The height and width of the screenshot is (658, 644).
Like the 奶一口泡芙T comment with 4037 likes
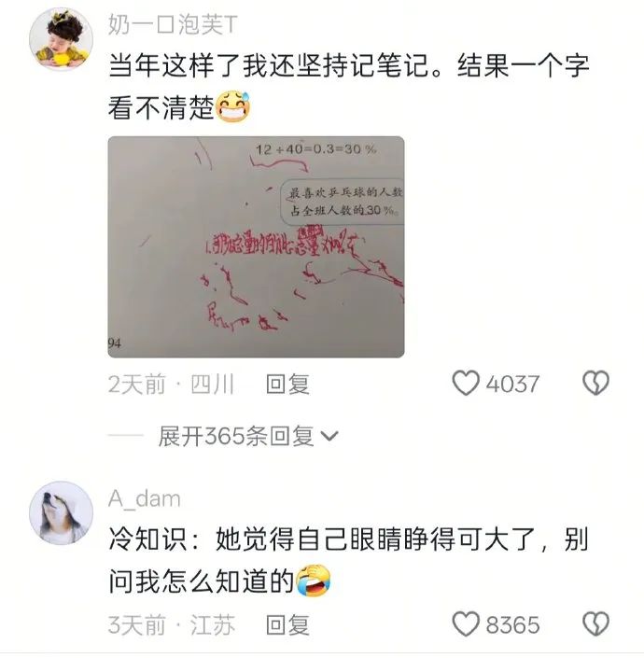coord(466,384)
